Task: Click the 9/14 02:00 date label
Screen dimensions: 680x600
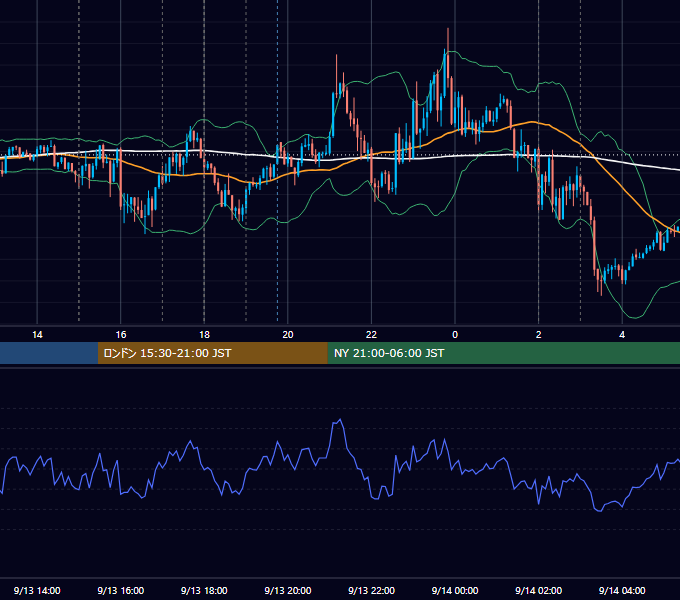Action: click(x=539, y=590)
